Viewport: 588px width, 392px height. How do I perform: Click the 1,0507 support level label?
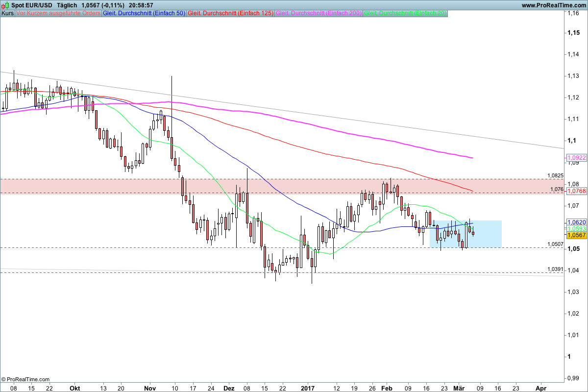pos(556,244)
